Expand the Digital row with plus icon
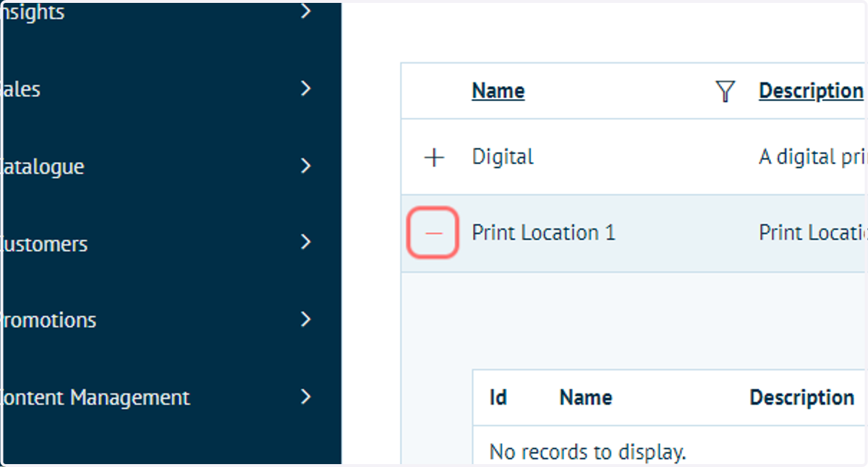The width and height of the screenshot is (868, 467). [x=433, y=158]
